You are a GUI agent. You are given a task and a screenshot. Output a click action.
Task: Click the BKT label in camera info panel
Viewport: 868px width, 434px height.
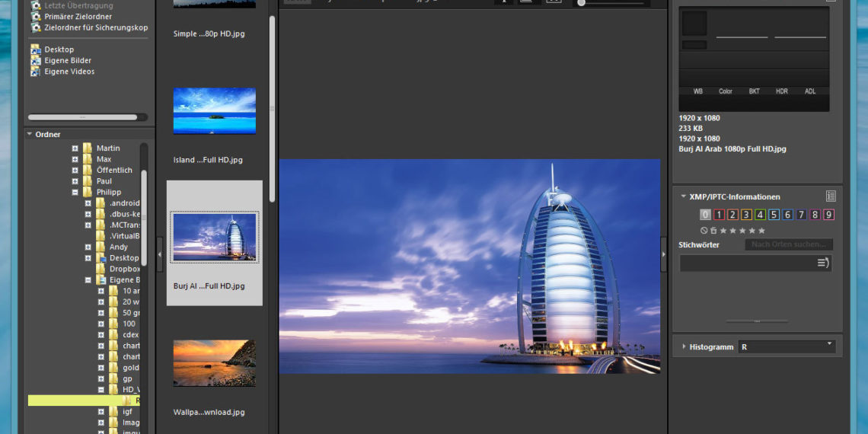(x=755, y=91)
